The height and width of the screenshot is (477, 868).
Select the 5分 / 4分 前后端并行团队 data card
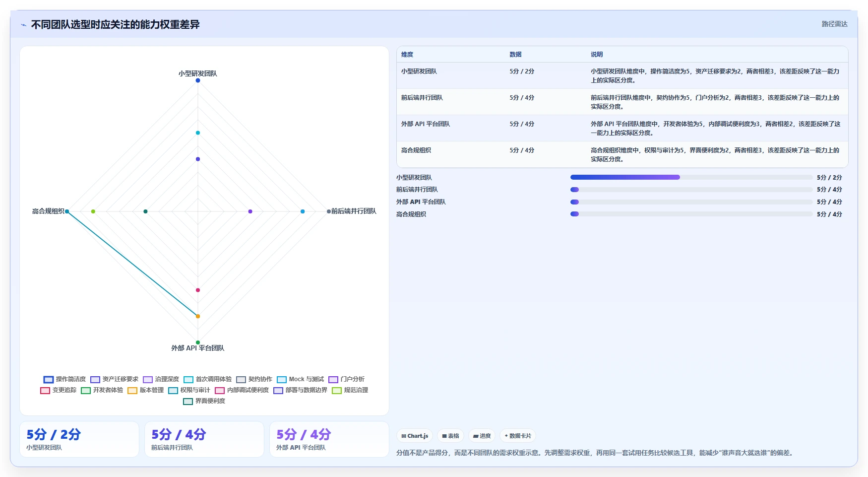click(x=204, y=439)
